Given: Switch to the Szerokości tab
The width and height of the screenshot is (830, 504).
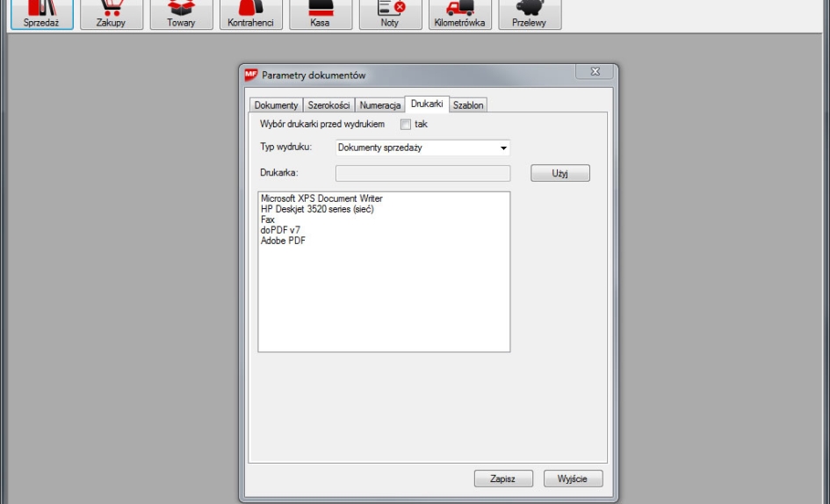Looking at the screenshot, I should [328, 105].
